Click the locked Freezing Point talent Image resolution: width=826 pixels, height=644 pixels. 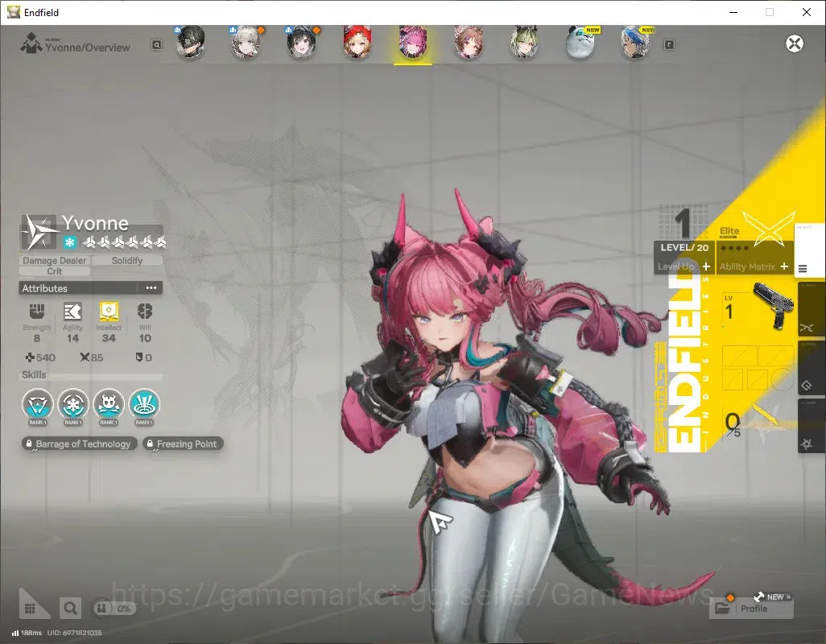pos(183,444)
